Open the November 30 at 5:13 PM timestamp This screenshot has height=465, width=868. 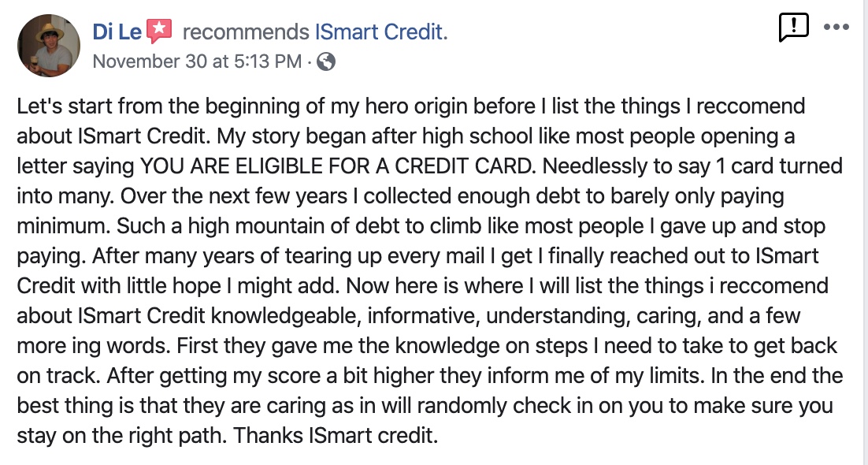[197, 61]
